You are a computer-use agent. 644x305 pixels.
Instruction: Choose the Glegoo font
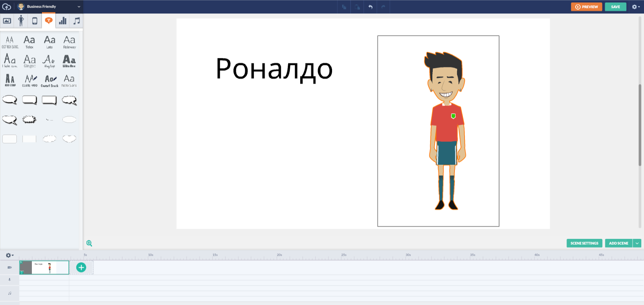29,61
